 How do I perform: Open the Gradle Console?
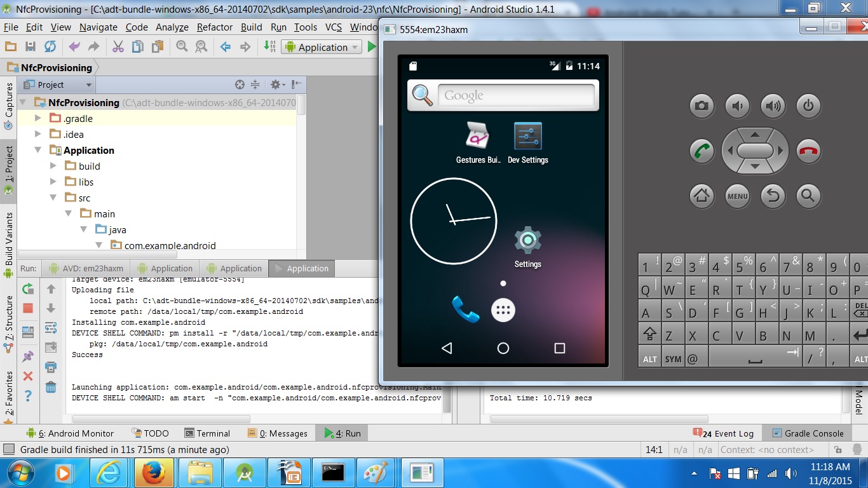point(808,433)
